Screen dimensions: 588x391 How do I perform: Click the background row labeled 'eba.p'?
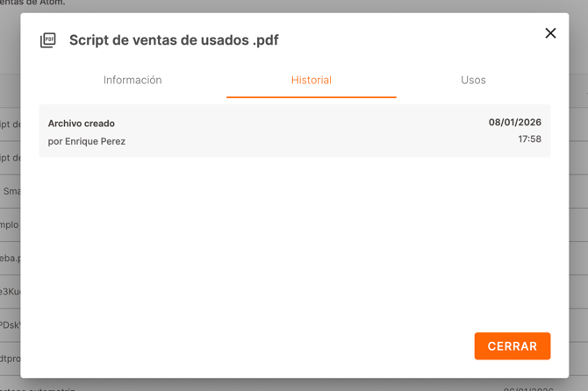(x=10, y=259)
